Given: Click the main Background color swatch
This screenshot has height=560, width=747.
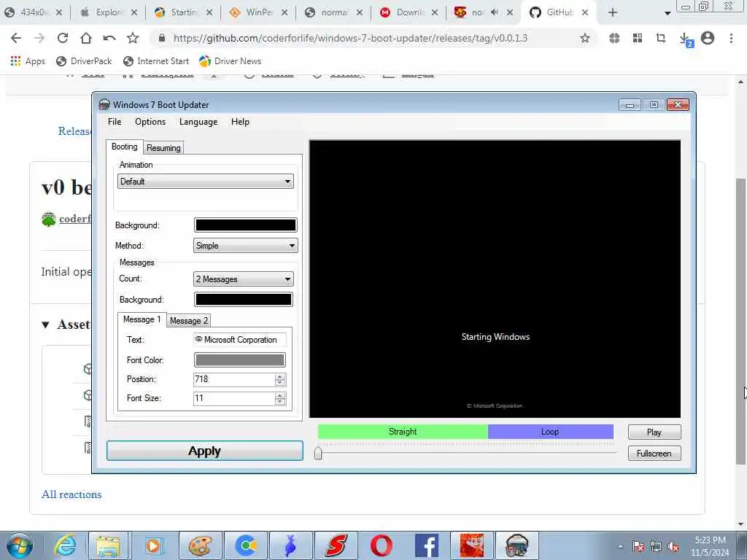Looking at the screenshot, I should [x=245, y=225].
